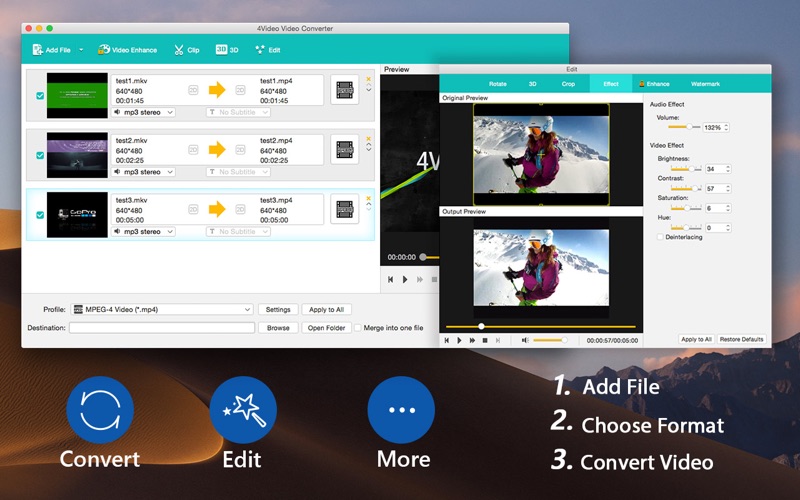Remove test2.mkv with its X icon
The image size is (800, 500).
point(368,139)
